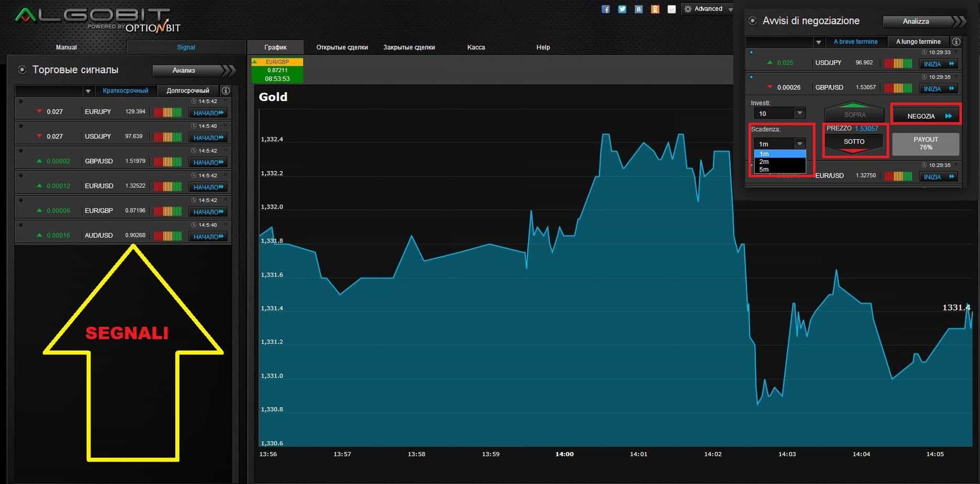Click the Algobit logo
The image size is (980, 484).
[x=97, y=20]
